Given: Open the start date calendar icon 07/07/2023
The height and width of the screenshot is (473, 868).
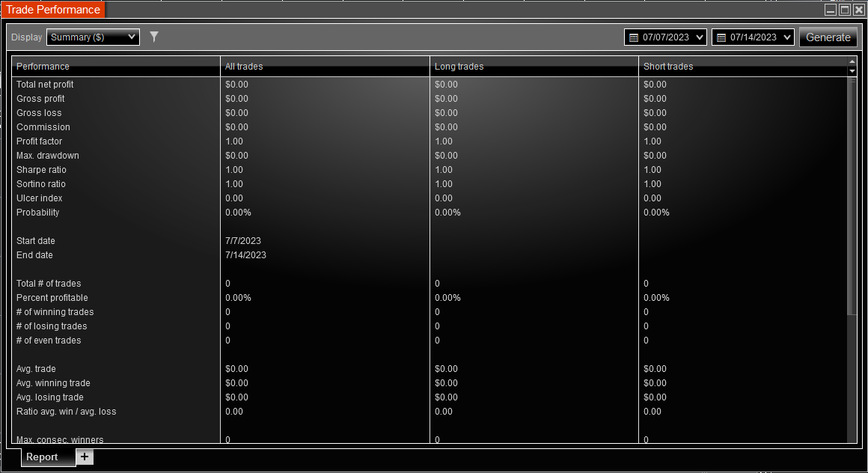Looking at the screenshot, I should (x=634, y=37).
